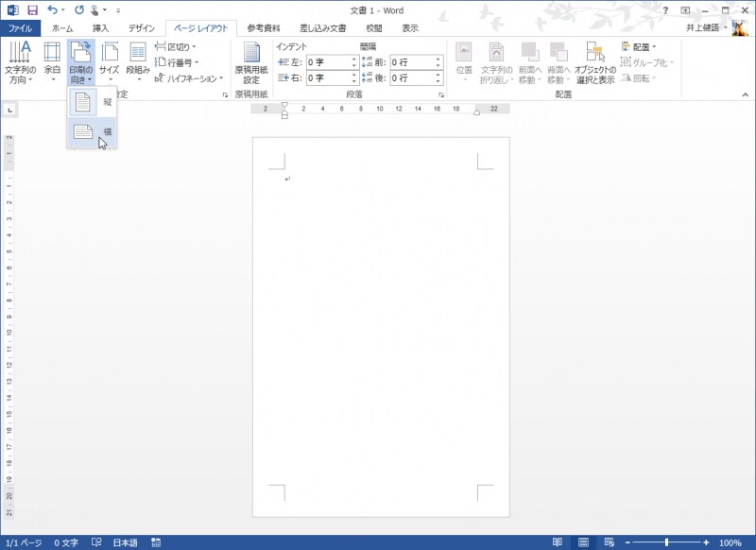
Task: Select the 横 (landscape) orientation option
Action: coord(92,132)
